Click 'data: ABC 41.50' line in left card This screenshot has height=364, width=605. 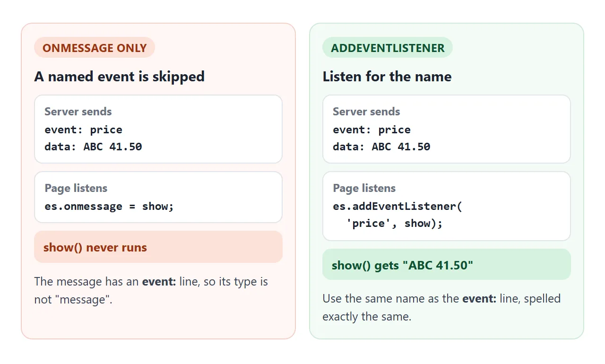coord(94,147)
